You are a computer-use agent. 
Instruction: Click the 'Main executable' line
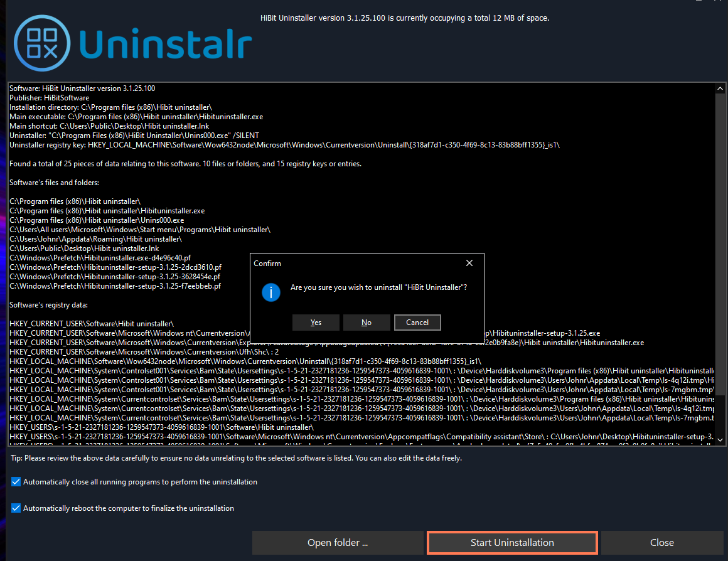136,117
